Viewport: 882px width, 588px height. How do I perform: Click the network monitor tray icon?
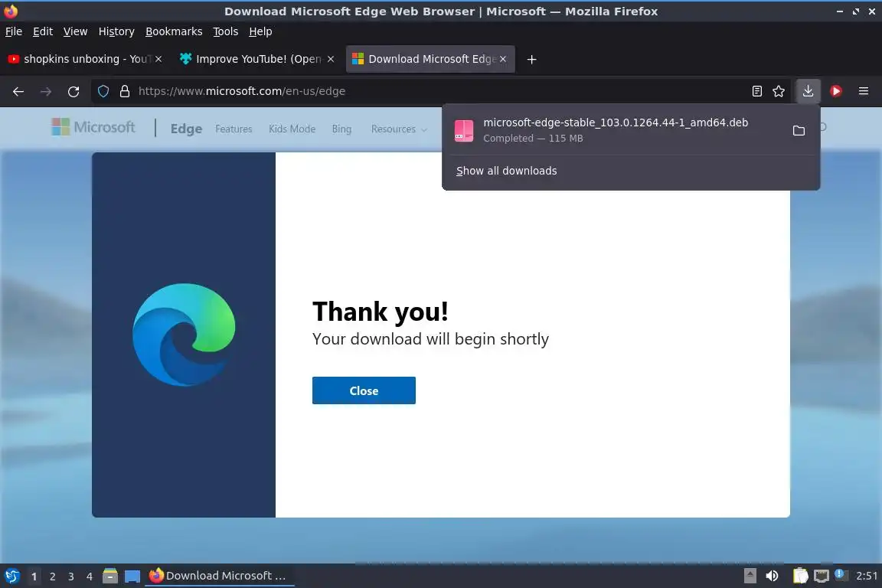pyautogui.click(x=822, y=576)
